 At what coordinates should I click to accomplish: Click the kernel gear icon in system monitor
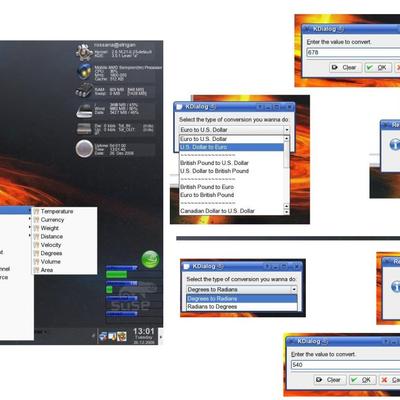pyautogui.click(x=84, y=52)
